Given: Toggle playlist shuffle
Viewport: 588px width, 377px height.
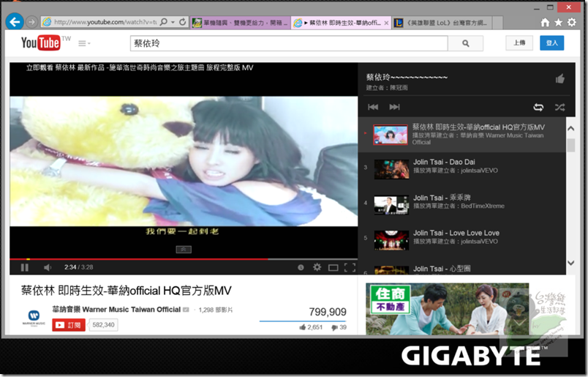Looking at the screenshot, I should (x=559, y=107).
